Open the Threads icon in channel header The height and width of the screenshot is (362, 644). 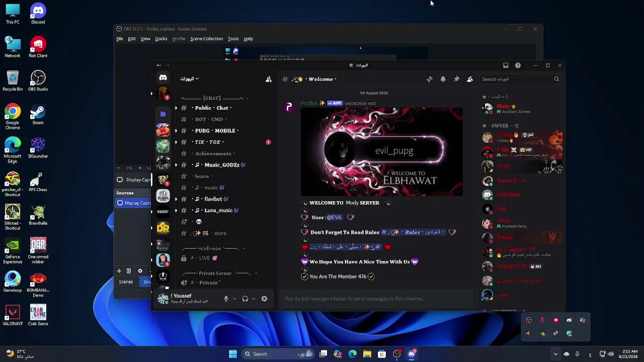click(x=430, y=79)
